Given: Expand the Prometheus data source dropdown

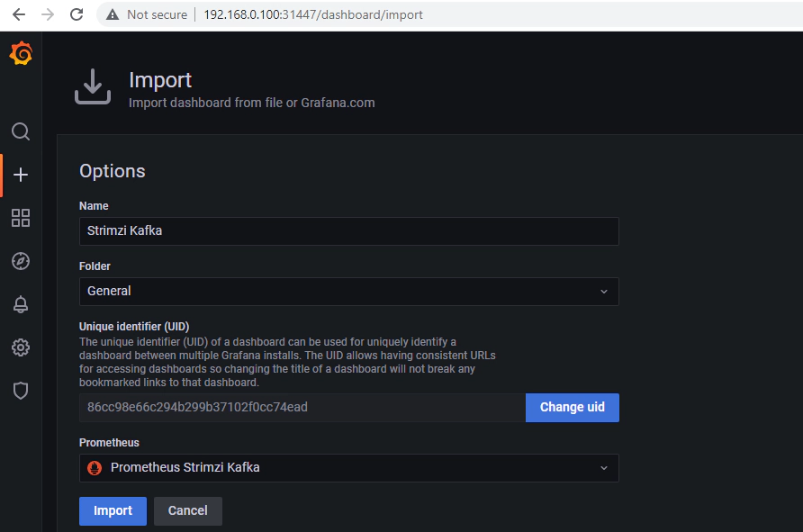Looking at the screenshot, I should (348, 468).
